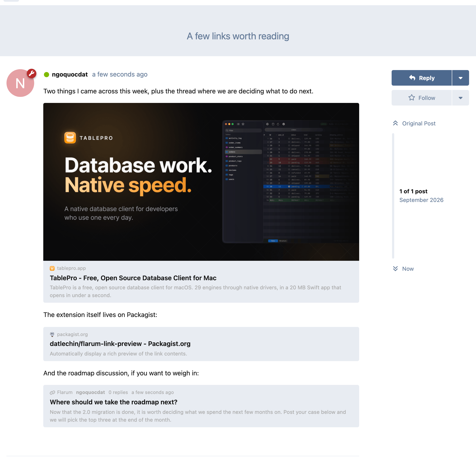This screenshot has width=476, height=461.
Task: Follow this discussion with the Follow button
Action: [422, 98]
